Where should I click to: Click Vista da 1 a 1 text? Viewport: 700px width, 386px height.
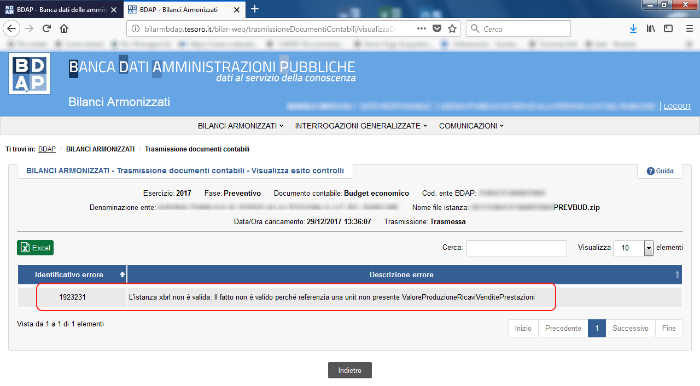pos(60,324)
